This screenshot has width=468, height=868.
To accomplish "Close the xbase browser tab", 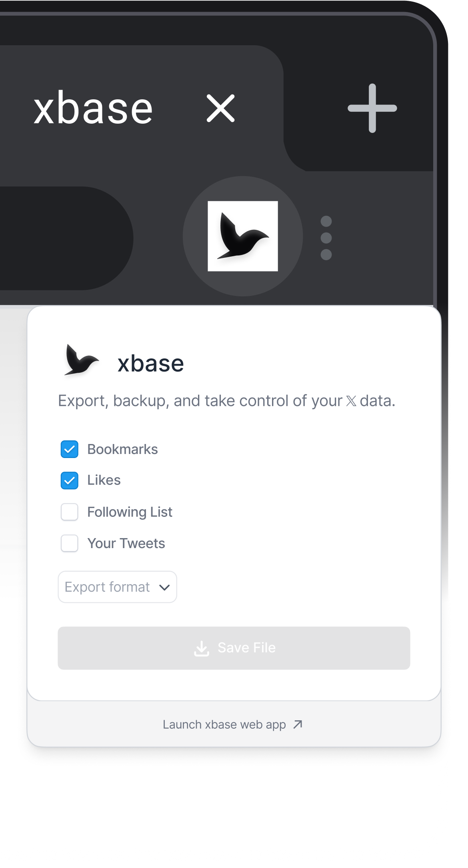I will pyautogui.click(x=220, y=108).
